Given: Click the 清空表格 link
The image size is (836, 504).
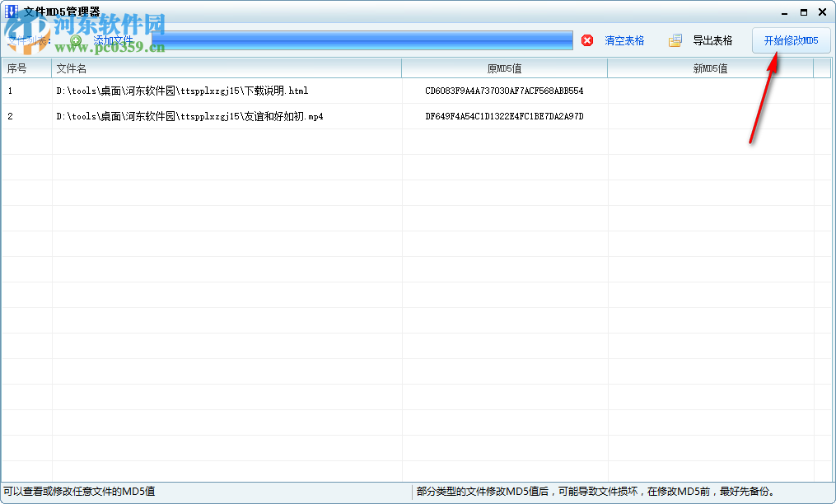Looking at the screenshot, I should tap(624, 40).
